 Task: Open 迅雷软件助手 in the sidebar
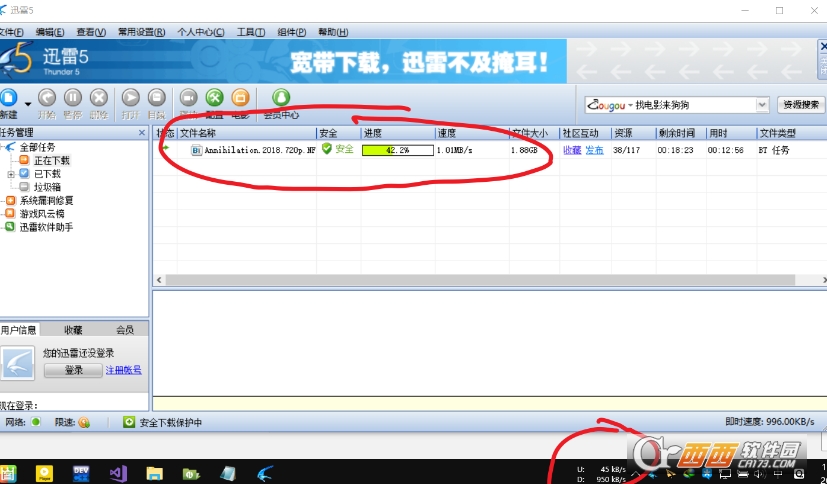[46, 227]
